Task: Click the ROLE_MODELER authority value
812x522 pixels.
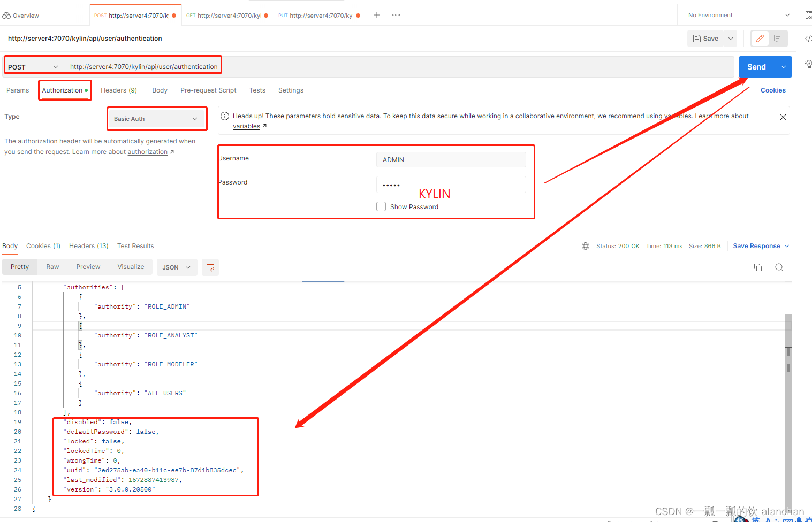Action: 171,364
